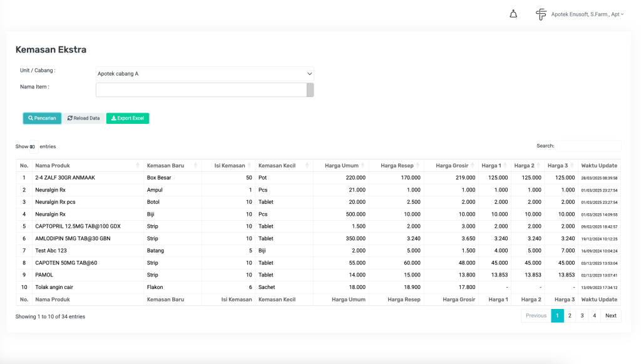Select the CAPTOPRIL 12.5MG TAB@100 GDX row

(78, 226)
